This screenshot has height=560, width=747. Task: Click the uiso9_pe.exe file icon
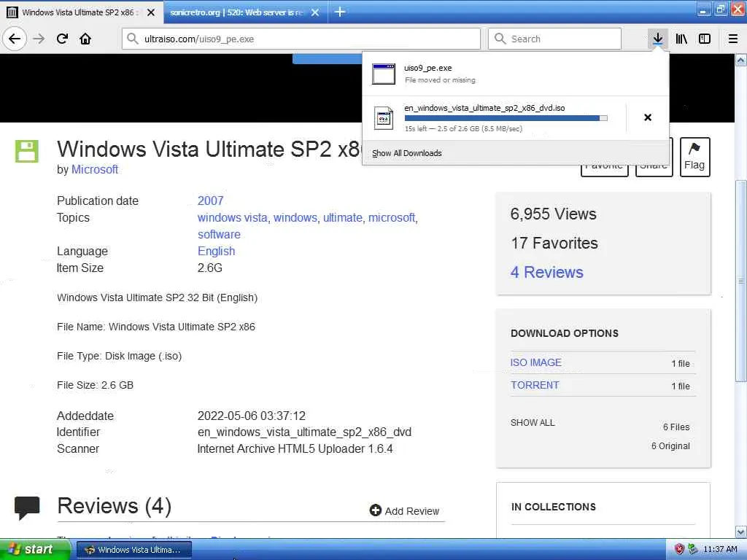(384, 74)
